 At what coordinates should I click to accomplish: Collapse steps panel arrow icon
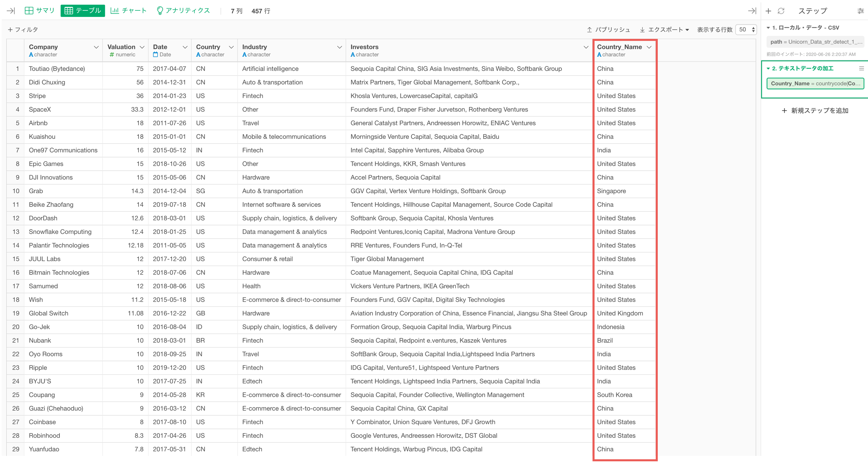[x=752, y=11]
